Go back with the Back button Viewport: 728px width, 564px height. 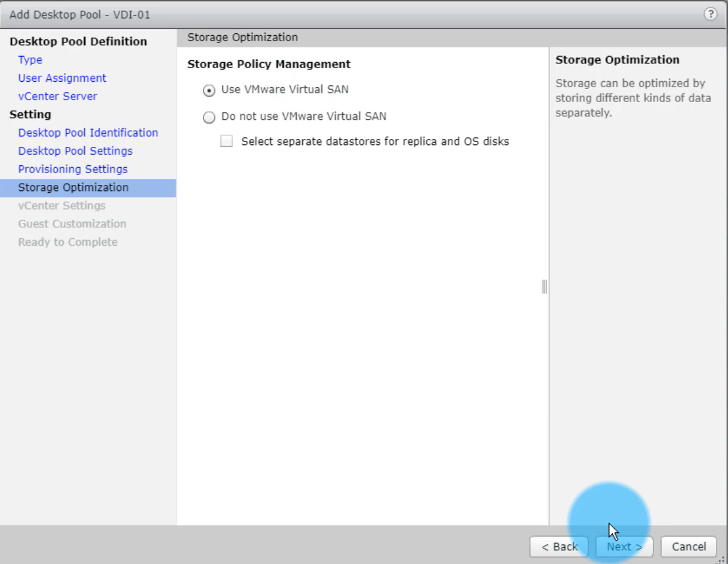(x=558, y=547)
